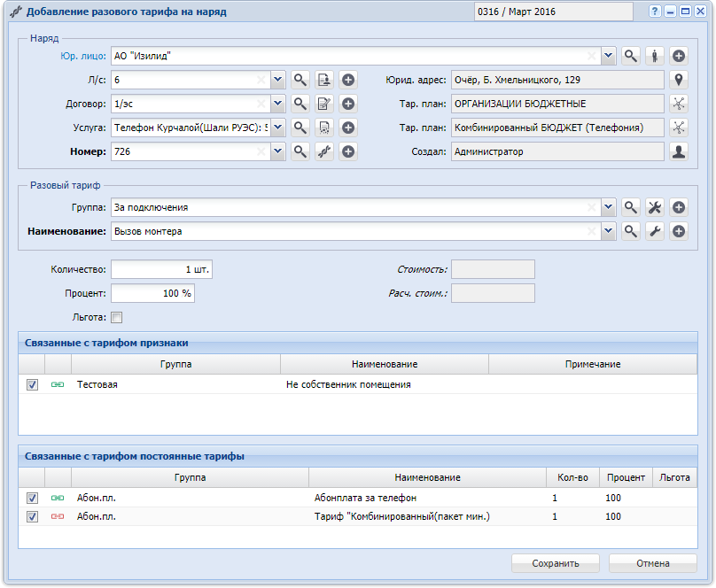
Task: Open tariff group crossed tools icon
Action: [x=655, y=207]
